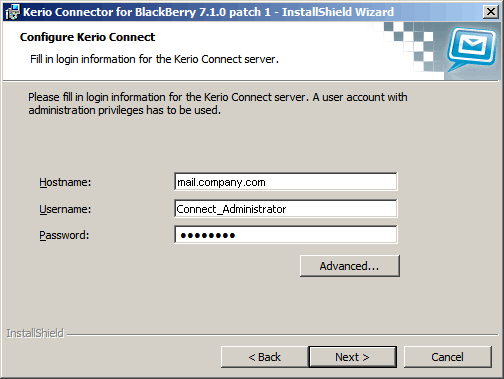Click the Configure Kerio Connect heading

coord(87,37)
